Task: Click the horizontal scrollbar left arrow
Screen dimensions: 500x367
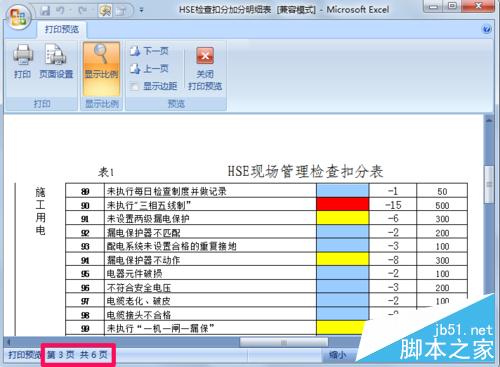Action: 9,342
